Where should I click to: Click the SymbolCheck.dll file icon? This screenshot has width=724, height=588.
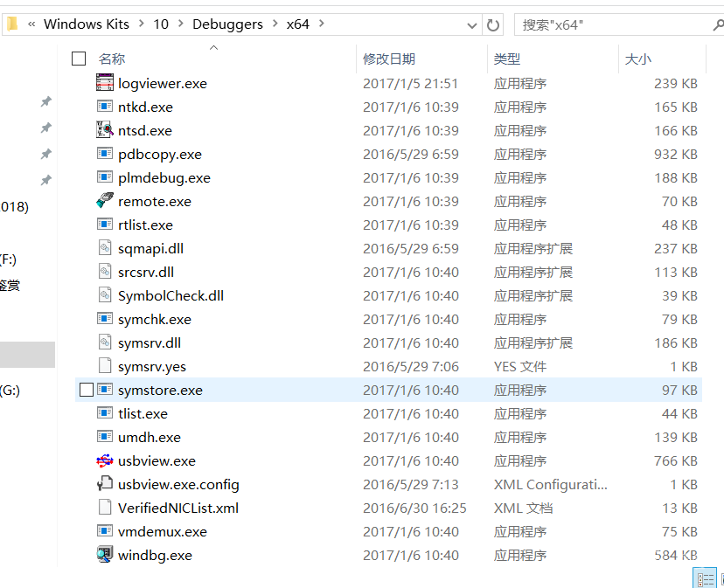[x=105, y=295]
